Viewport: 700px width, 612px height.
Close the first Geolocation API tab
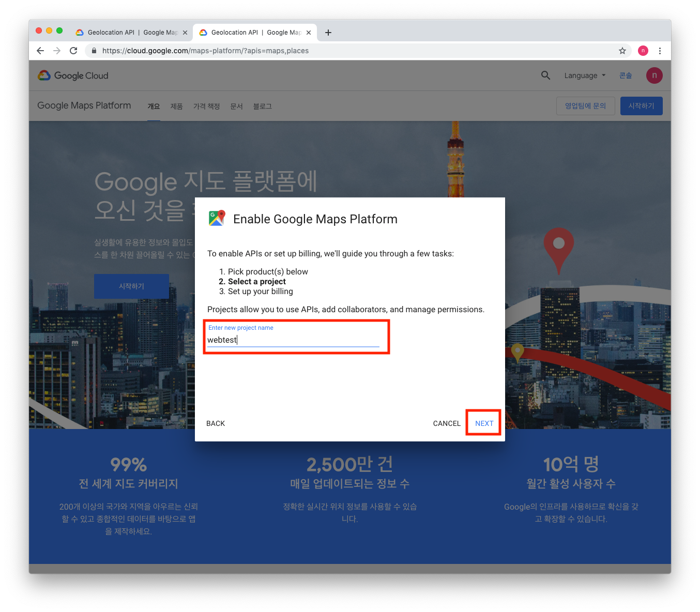pyautogui.click(x=185, y=33)
